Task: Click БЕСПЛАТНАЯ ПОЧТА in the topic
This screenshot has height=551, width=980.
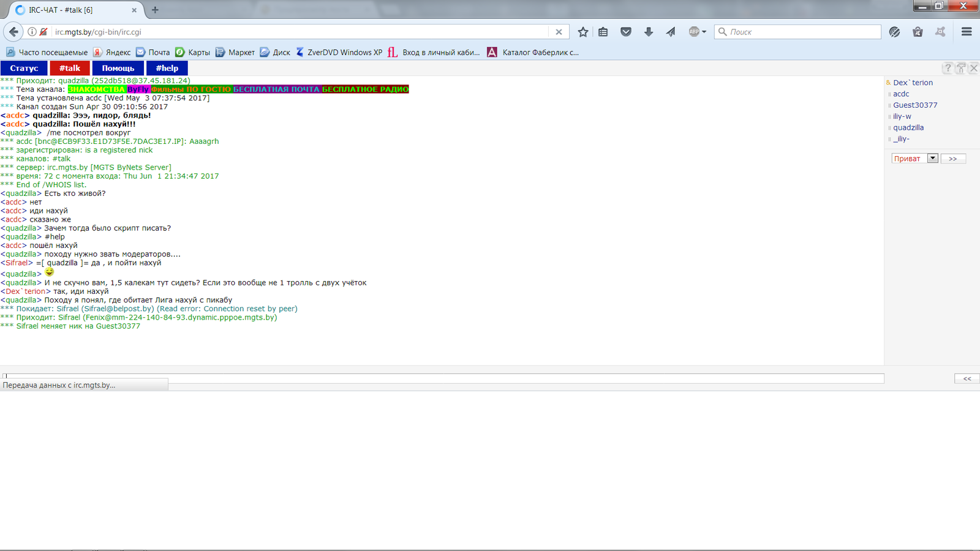Action: [x=276, y=89]
